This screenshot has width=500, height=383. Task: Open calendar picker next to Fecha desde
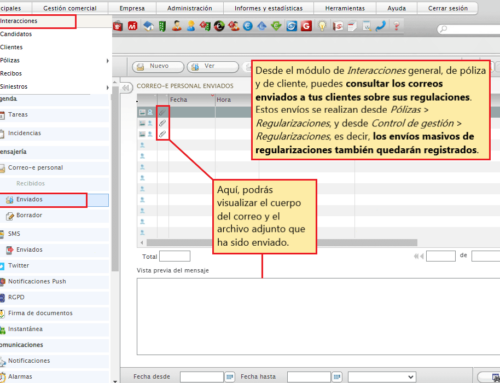(230, 377)
